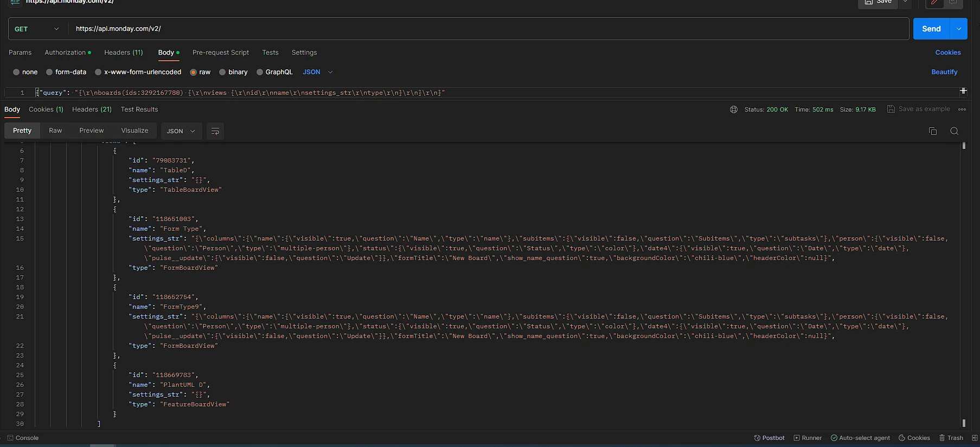Open the Authorization tab

(x=67, y=53)
